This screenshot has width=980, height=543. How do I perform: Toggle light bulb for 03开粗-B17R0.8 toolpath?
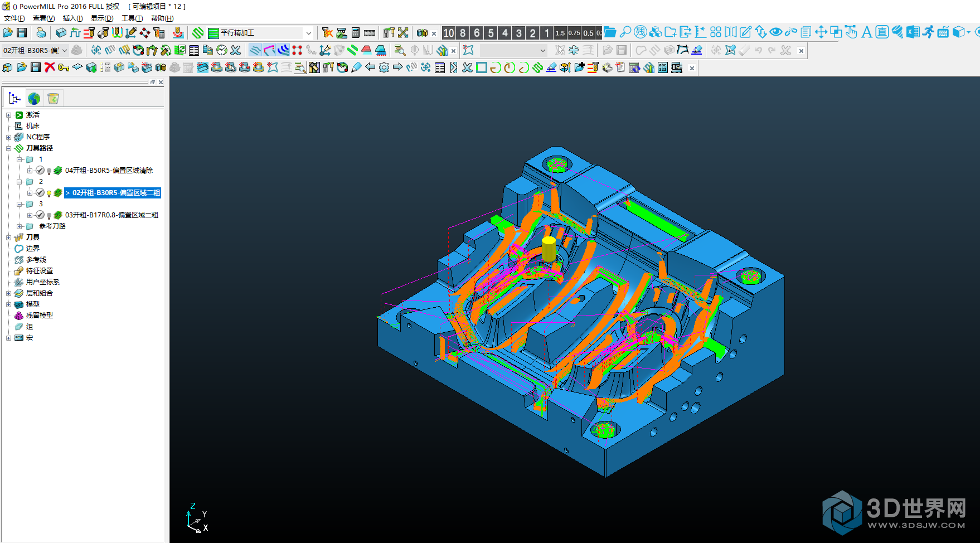(x=49, y=216)
